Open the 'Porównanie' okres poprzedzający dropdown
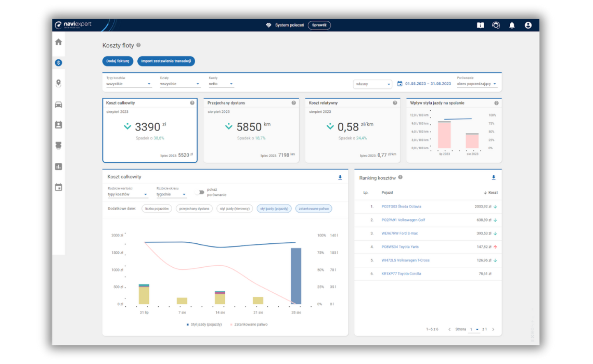 476,84
